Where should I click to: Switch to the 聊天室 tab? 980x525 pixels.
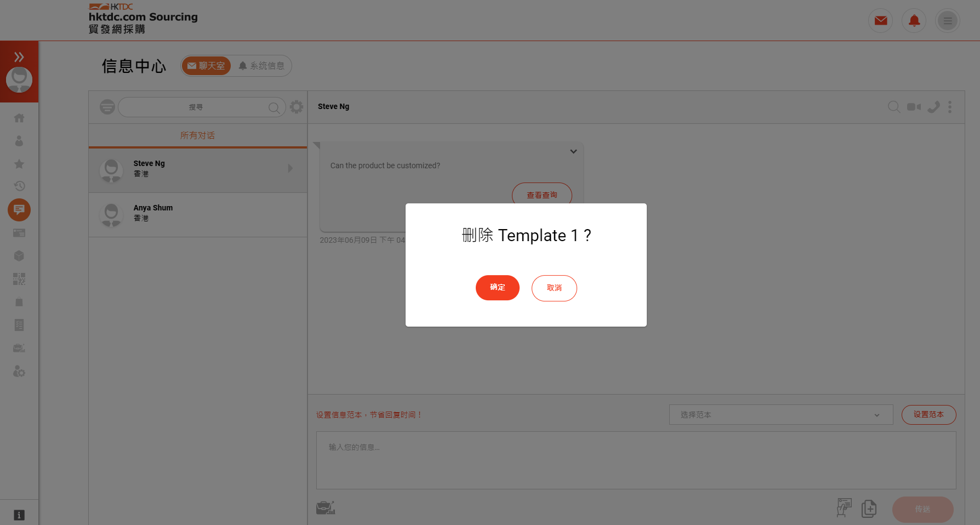206,66
